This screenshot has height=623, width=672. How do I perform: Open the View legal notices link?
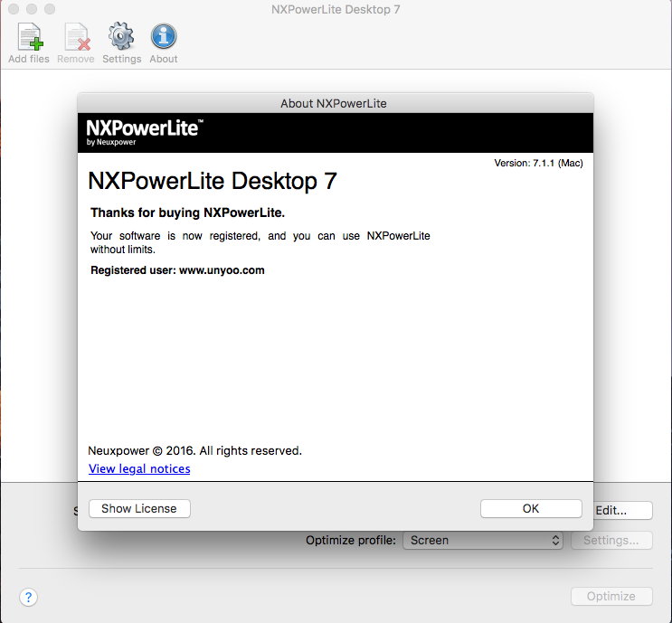click(139, 468)
